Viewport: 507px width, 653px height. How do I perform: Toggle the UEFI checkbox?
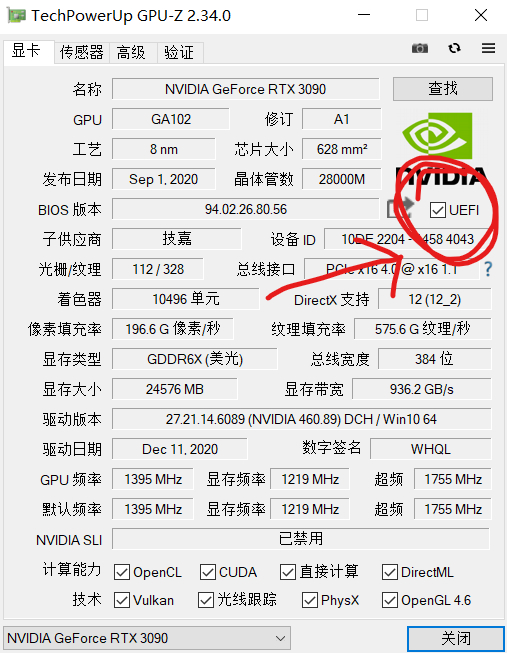coord(437,210)
